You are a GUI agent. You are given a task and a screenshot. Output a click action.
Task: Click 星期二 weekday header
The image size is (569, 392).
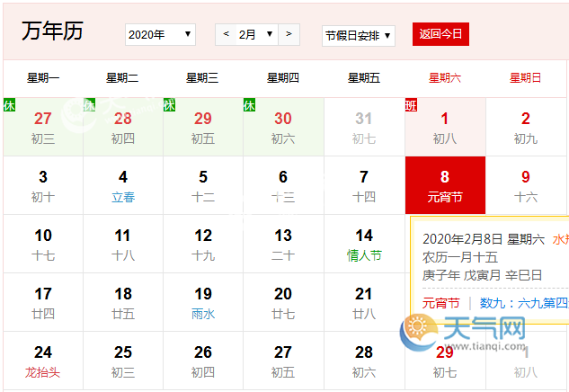coord(122,77)
